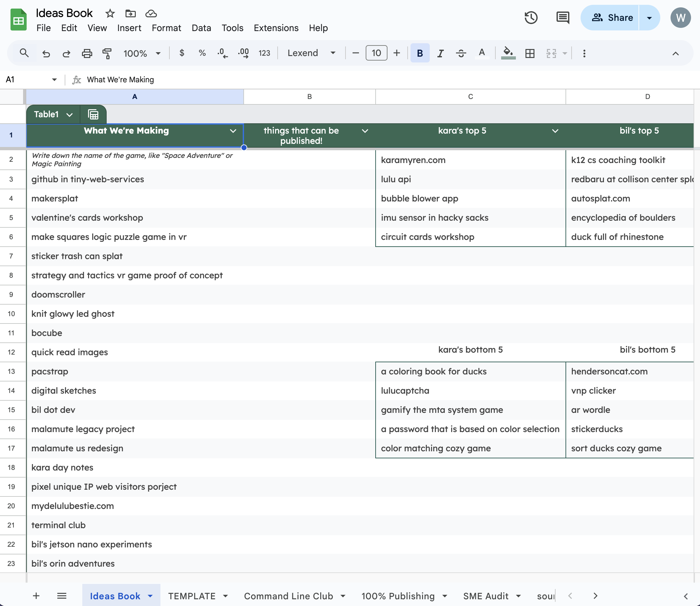Click the plus to add new sheet

(36, 596)
